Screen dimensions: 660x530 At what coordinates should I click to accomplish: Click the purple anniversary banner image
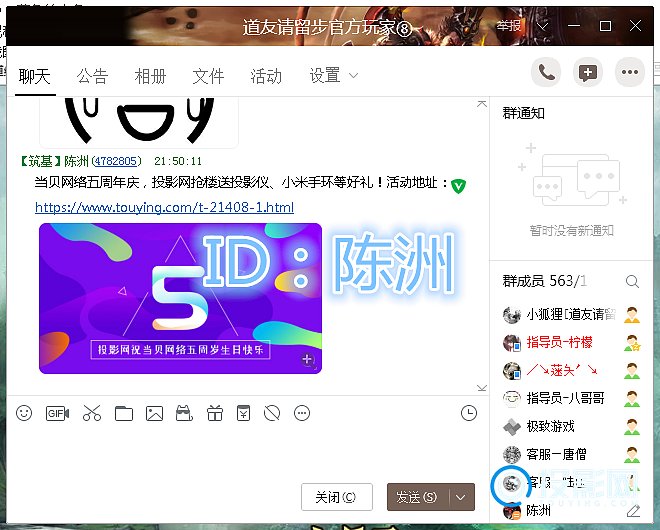click(x=180, y=298)
